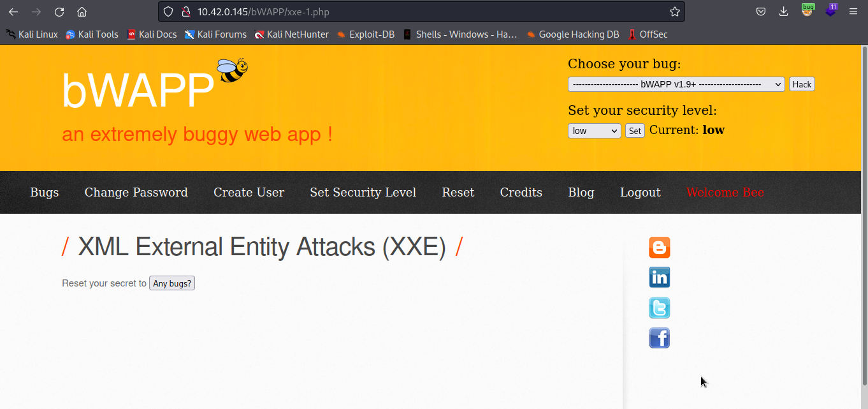Open the downloads arrow icon
868x409 pixels.
click(x=783, y=11)
